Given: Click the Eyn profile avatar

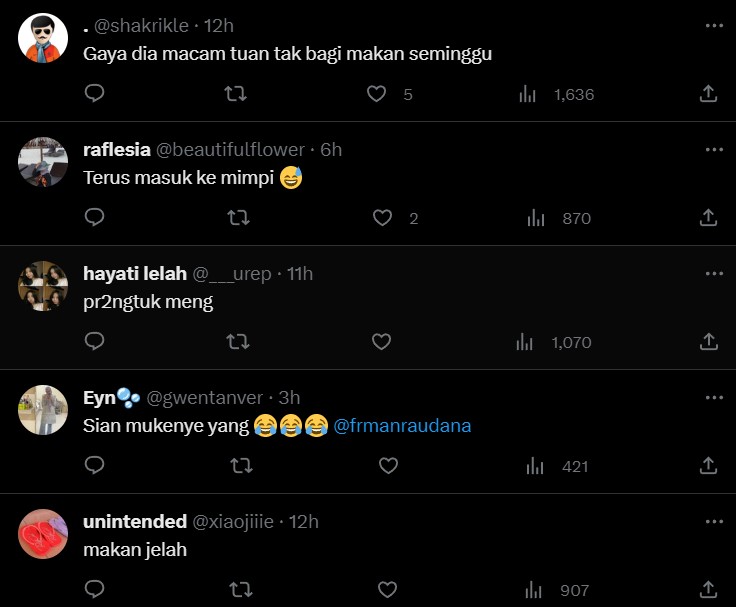Looking at the screenshot, I should (43, 410).
